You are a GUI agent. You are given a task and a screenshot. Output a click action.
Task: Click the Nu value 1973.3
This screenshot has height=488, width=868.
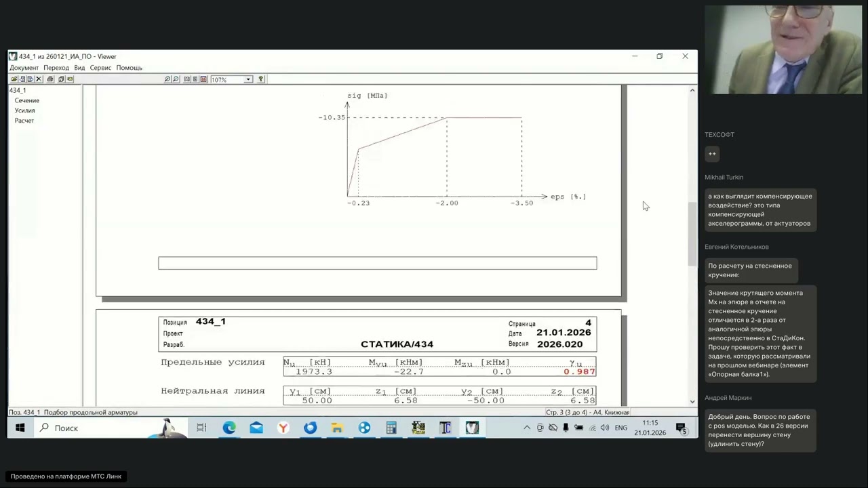click(x=314, y=371)
